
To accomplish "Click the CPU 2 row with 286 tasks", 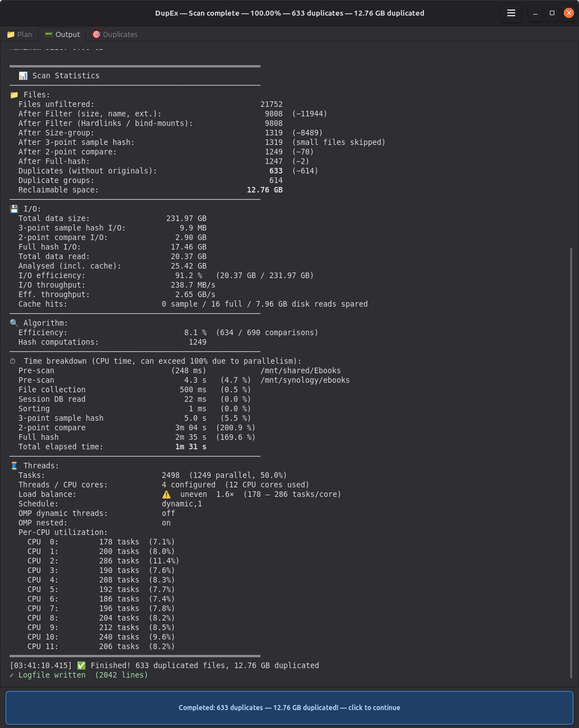I will pos(103,561).
